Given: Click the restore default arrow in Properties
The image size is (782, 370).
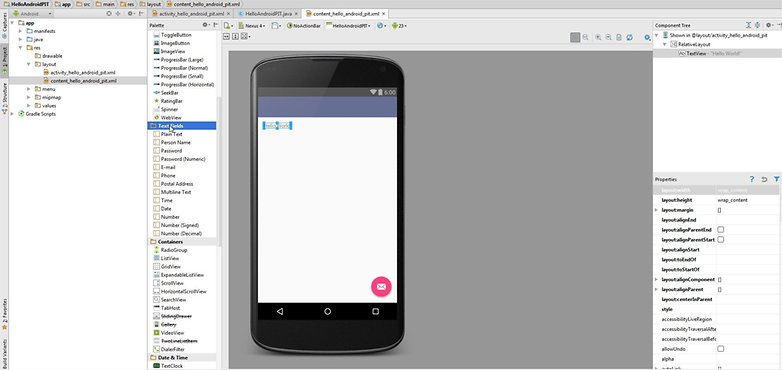Looking at the screenshot, I should coord(764,179).
